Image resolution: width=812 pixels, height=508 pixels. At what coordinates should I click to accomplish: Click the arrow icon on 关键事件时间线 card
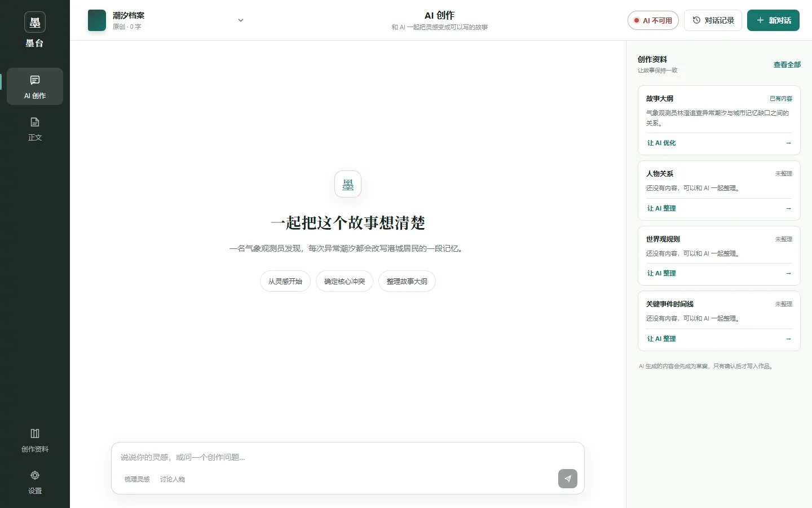(788, 339)
